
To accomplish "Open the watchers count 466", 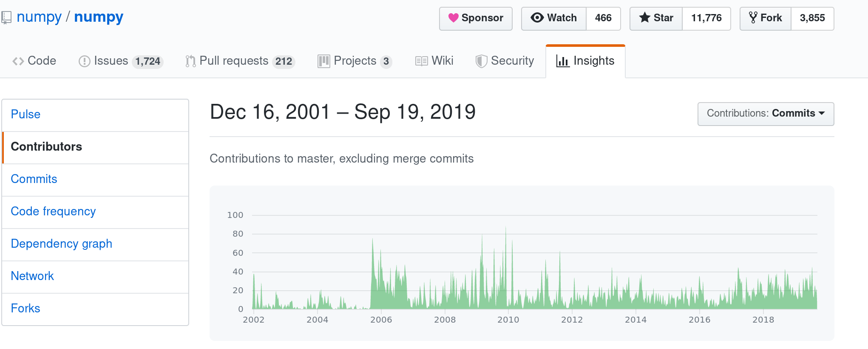I will (x=603, y=18).
